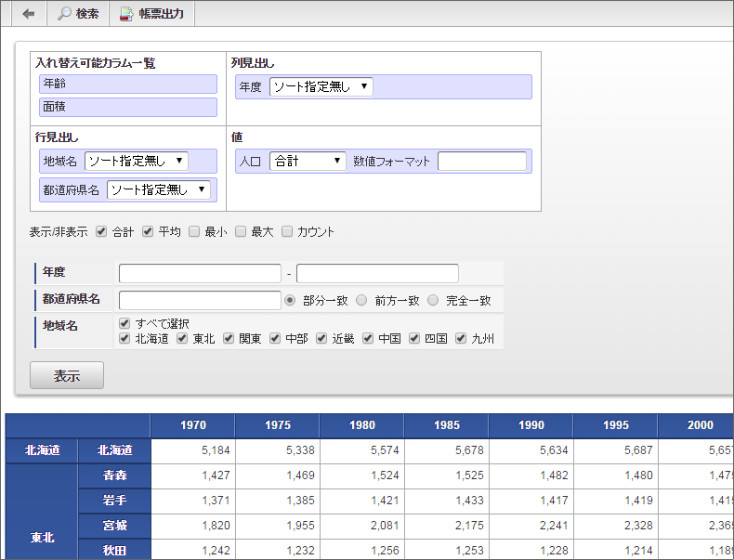
Task: Click the 都道府県名 text input field
Action: coord(200,300)
